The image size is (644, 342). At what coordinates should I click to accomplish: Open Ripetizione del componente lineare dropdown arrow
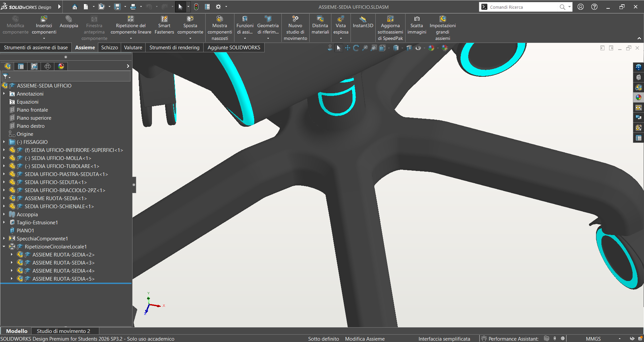click(x=131, y=38)
